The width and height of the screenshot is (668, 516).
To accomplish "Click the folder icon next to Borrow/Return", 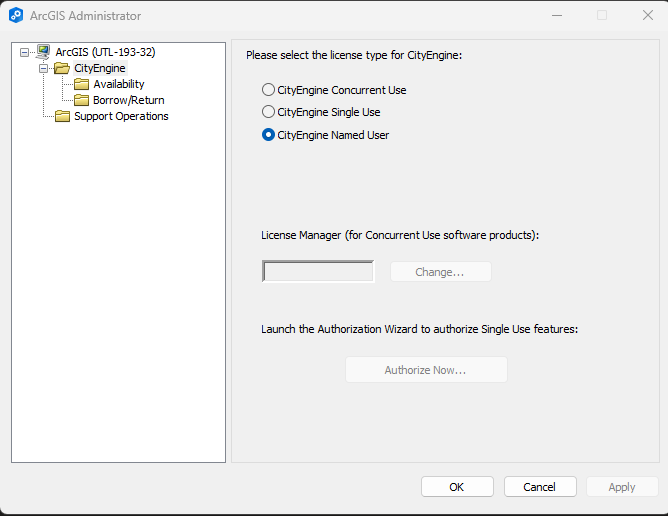I will [81, 100].
